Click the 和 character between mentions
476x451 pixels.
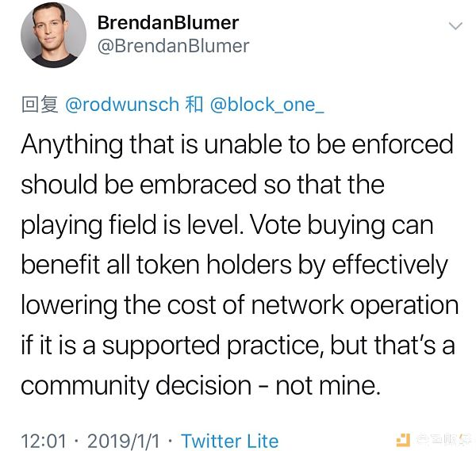(194, 105)
